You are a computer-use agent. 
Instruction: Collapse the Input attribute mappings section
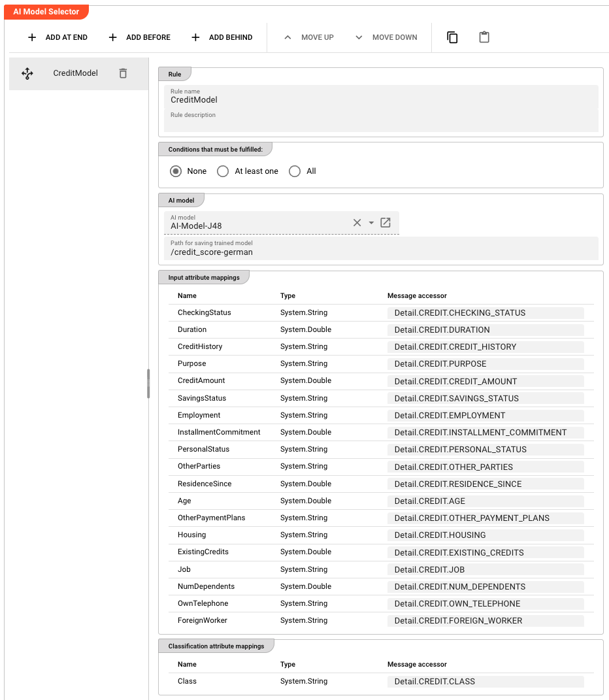pos(203,276)
